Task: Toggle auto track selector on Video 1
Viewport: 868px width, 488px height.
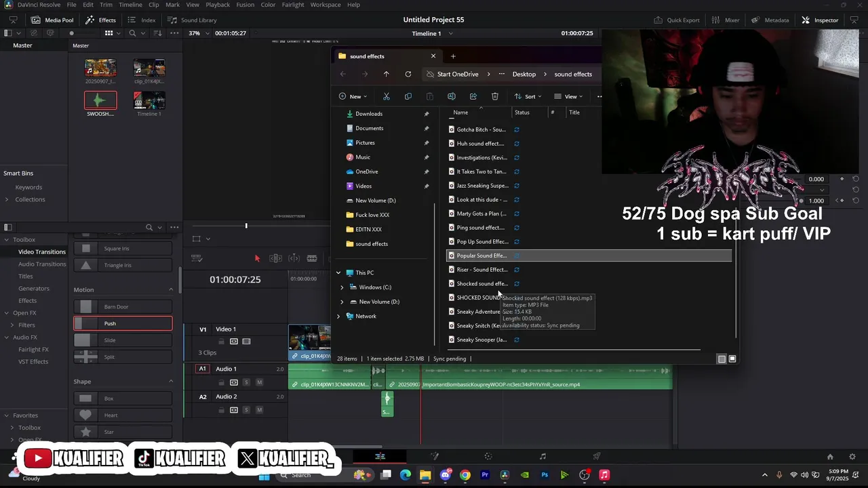Action: pyautogui.click(x=234, y=342)
